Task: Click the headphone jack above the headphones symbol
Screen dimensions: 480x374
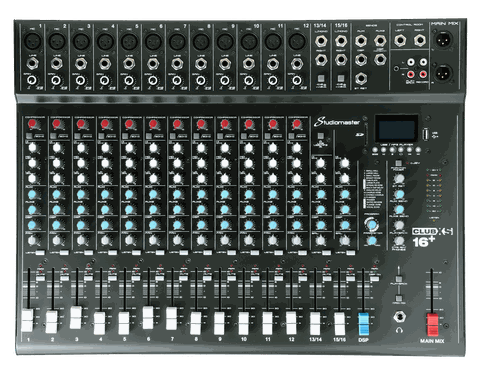Action: tap(399, 316)
